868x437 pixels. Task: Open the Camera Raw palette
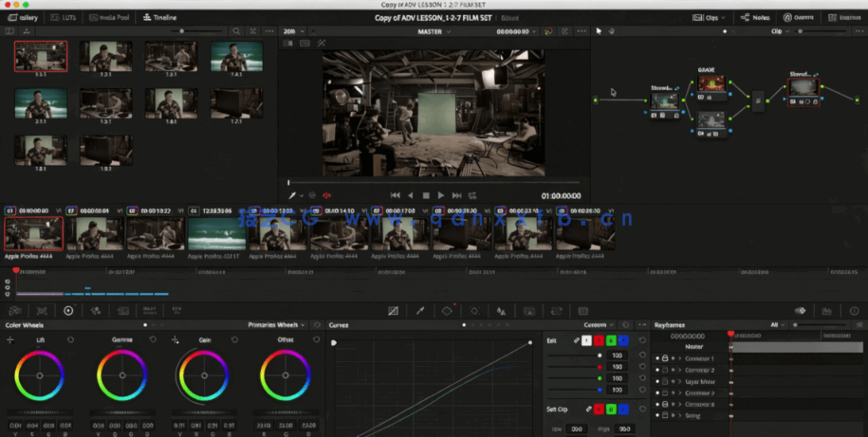tap(15, 311)
